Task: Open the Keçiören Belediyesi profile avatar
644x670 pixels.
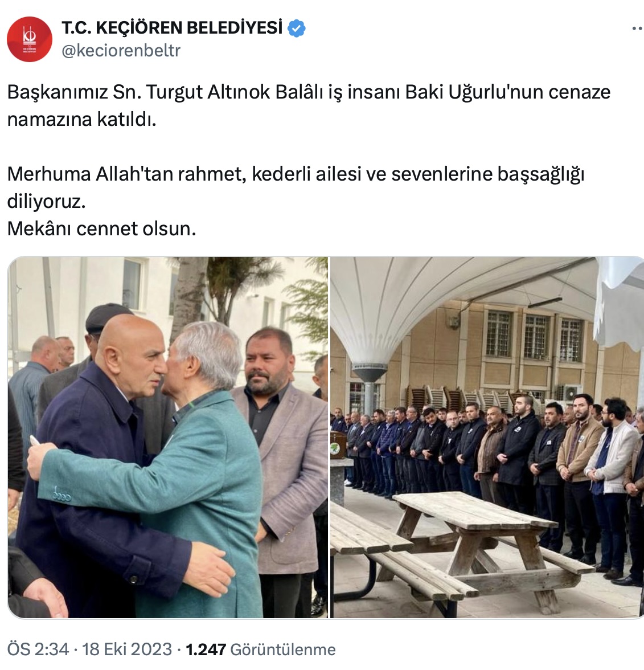Action: coord(30,39)
